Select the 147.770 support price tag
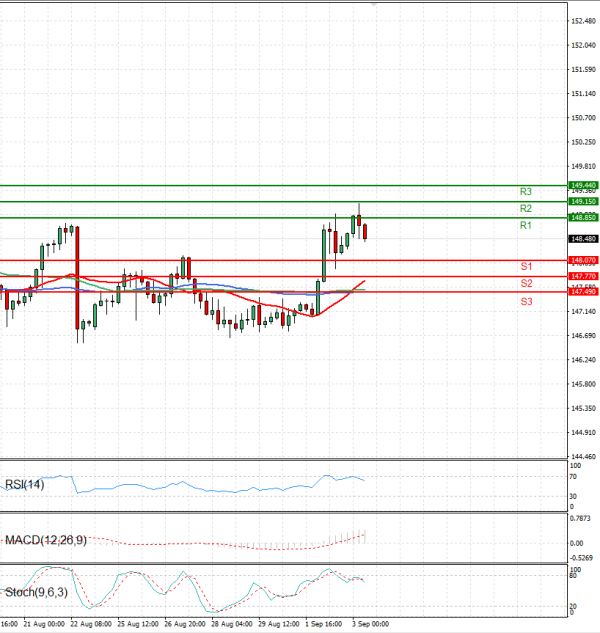The image size is (600, 633). pos(583,276)
